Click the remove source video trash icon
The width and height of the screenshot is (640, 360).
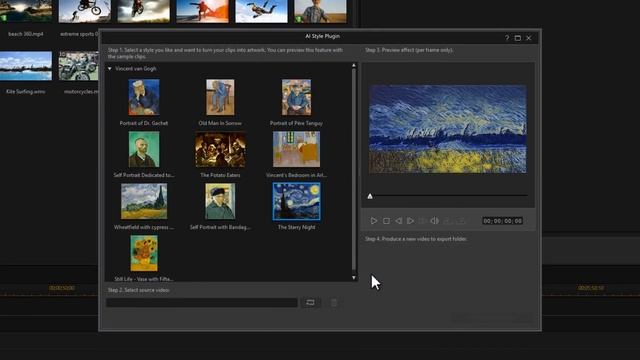(334, 302)
